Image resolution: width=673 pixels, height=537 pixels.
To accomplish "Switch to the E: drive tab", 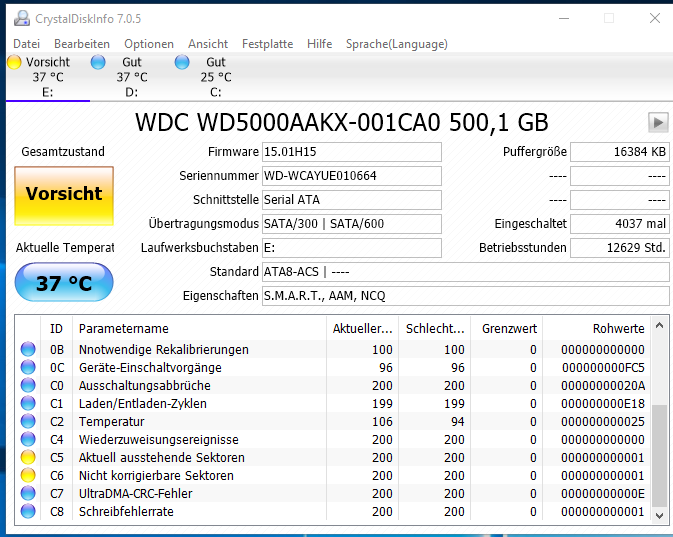I will point(48,76).
